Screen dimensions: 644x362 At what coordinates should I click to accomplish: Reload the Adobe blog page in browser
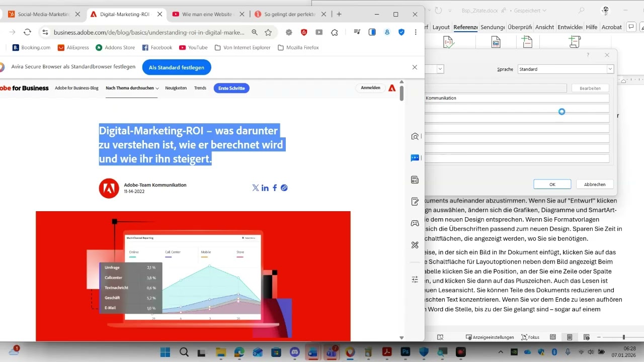27,32
